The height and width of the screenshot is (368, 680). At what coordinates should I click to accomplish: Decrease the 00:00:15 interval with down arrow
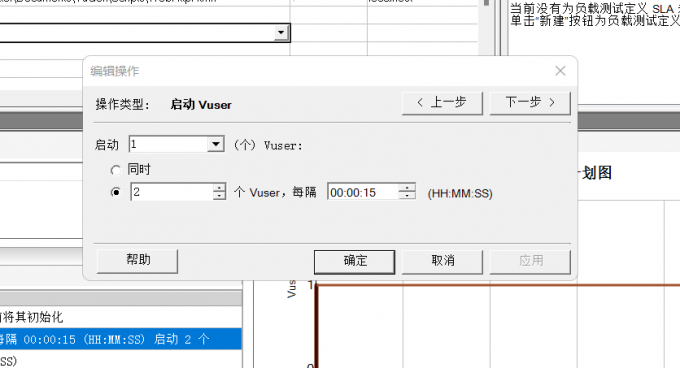[x=407, y=196]
